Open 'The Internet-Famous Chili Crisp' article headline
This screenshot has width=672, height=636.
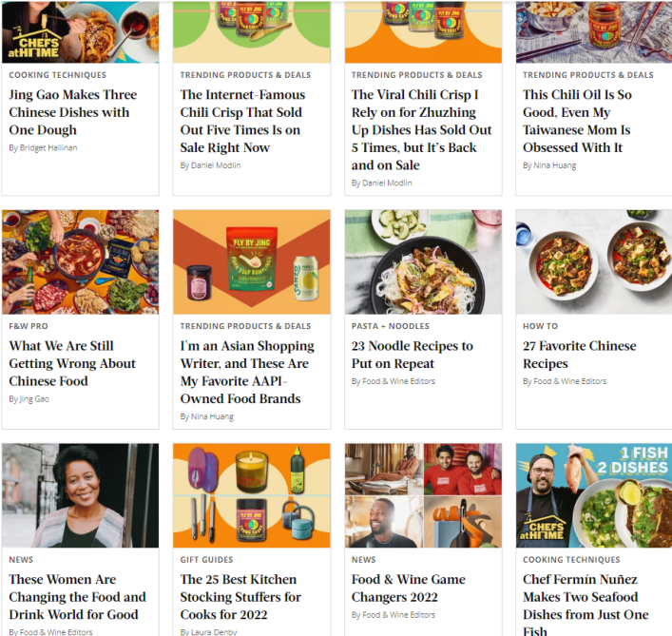point(242,121)
